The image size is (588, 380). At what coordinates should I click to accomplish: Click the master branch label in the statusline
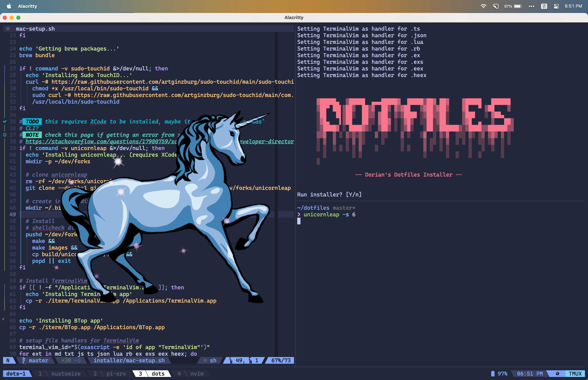click(x=38, y=360)
